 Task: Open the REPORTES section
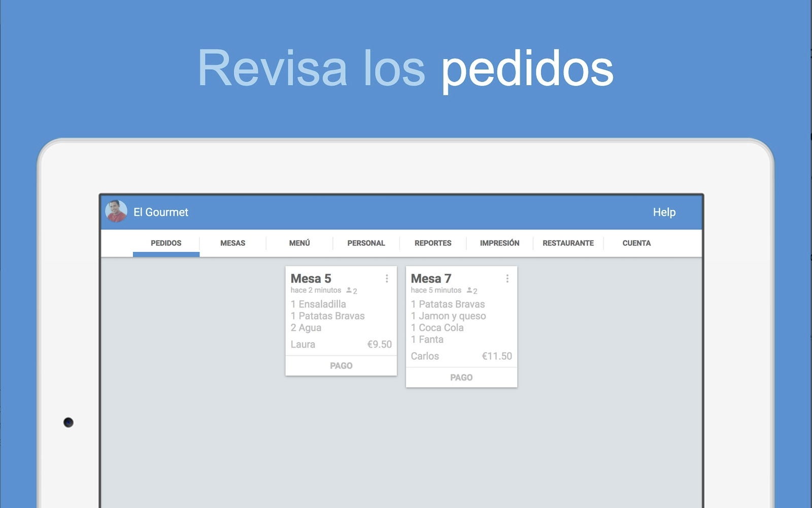click(432, 243)
